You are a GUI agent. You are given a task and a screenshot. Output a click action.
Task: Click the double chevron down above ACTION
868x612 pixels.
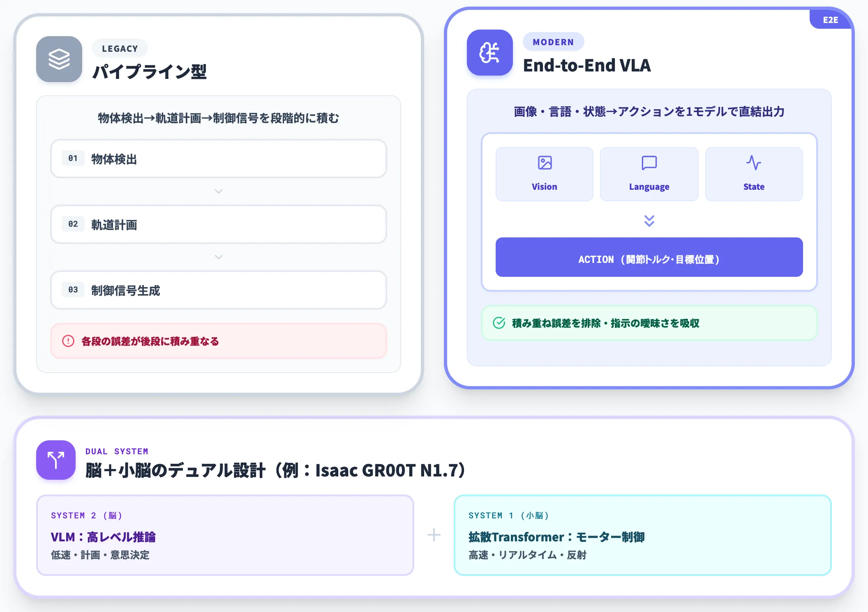pyautogui.click(x=649, y=221)
